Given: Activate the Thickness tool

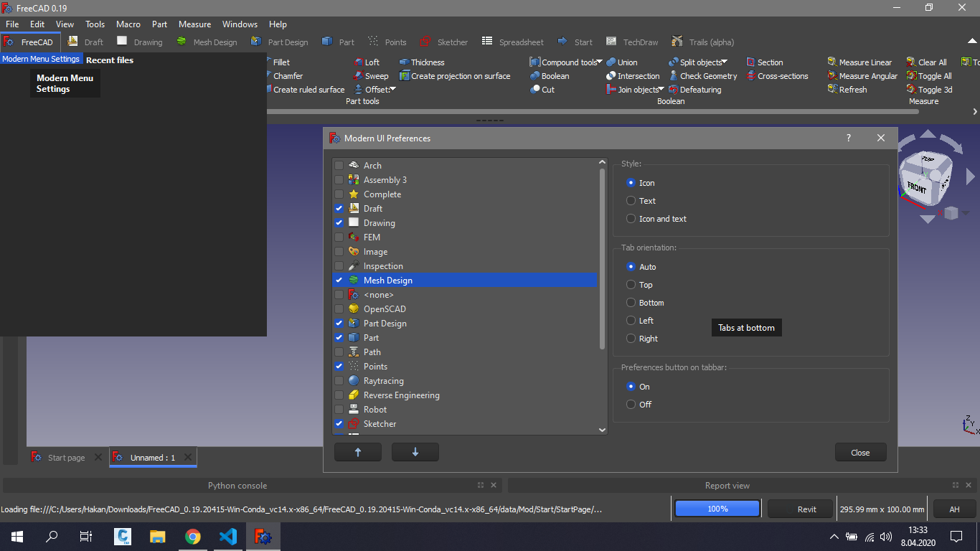Looking at the screenshot, I should 422,62.
